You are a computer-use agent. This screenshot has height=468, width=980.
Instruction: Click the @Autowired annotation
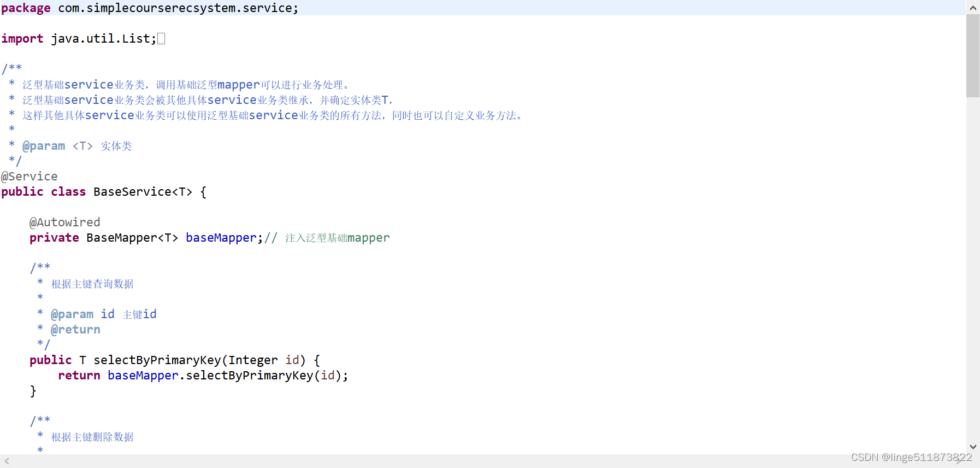point(65,223)
